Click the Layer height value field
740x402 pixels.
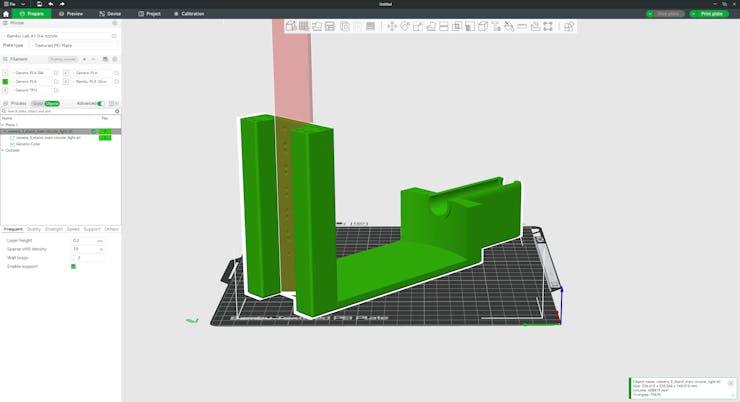coord(88,241)
